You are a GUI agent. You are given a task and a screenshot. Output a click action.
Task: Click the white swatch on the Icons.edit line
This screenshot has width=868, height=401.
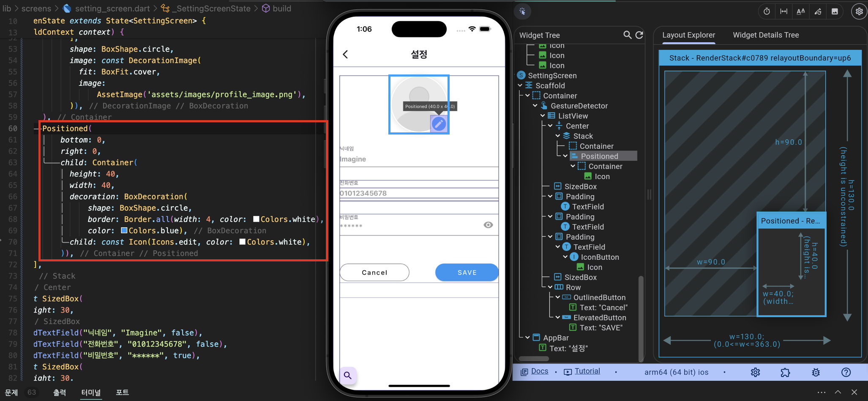click(242, 242)
